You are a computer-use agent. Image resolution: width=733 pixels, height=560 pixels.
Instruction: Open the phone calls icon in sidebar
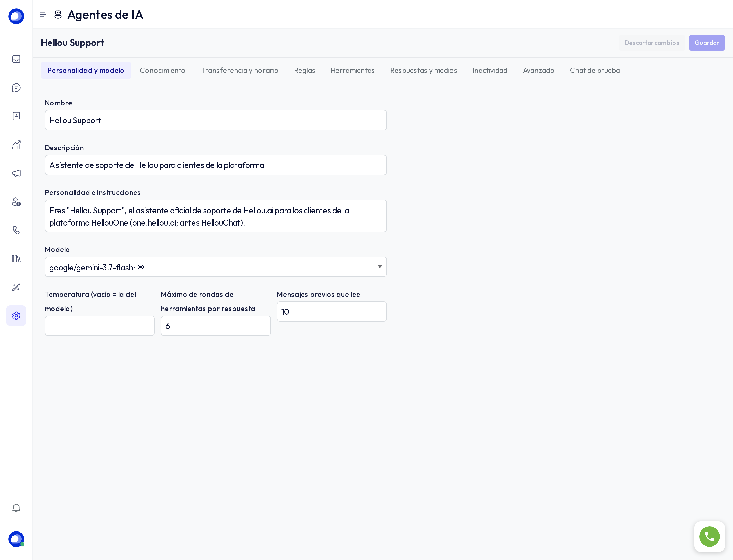point(16,230)
